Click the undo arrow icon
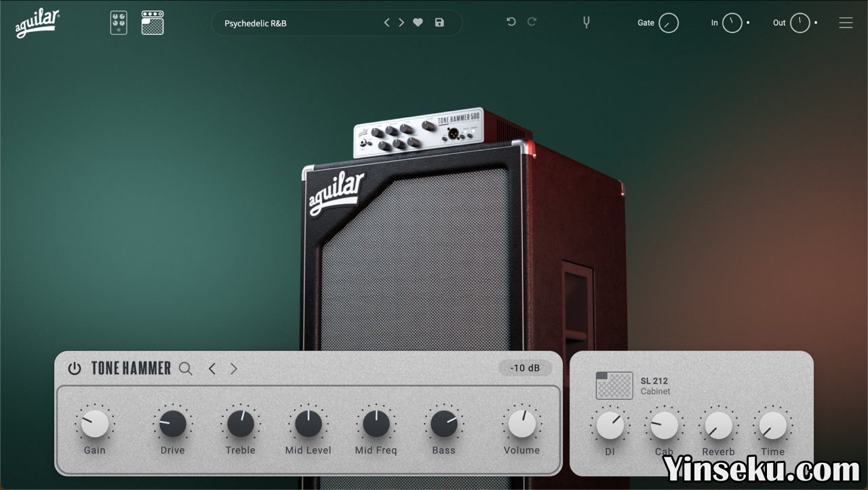868x490 pixels. coord(511,22)
